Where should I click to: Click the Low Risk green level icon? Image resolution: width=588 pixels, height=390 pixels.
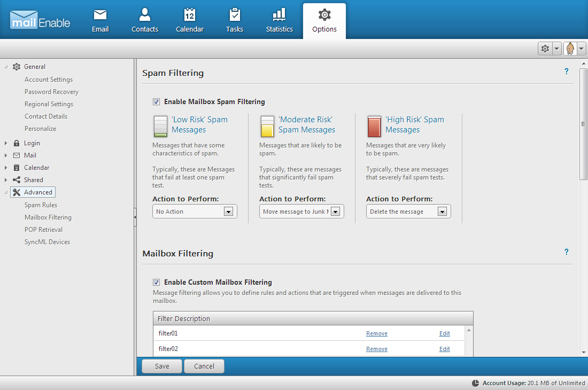[x=160, y=126]
